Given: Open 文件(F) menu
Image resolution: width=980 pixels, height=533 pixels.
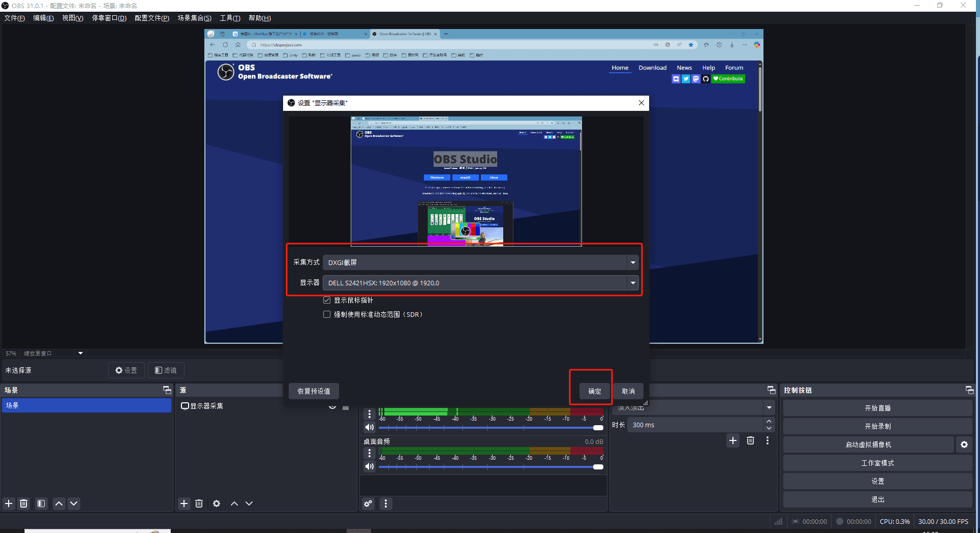Looking at the screenshot, I should [x=15, y=18].
